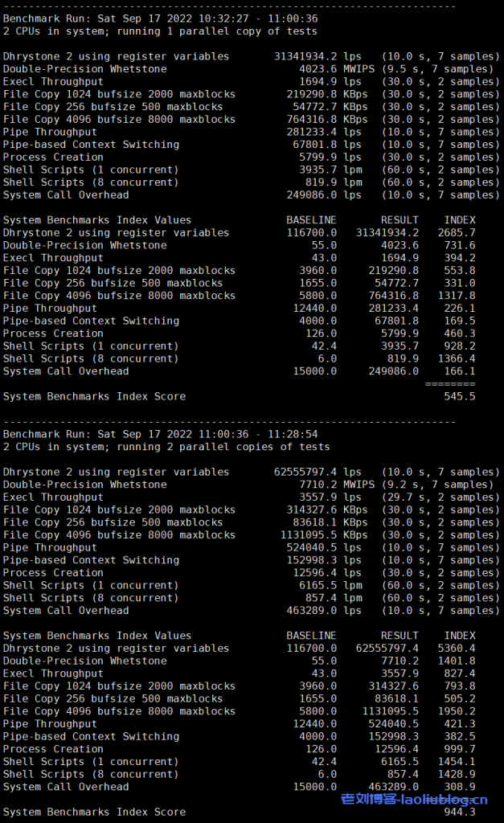Screen dimensions: 504x823
Task: Click the first table's BASELINE column header
Action: click(x=311, y=220)
